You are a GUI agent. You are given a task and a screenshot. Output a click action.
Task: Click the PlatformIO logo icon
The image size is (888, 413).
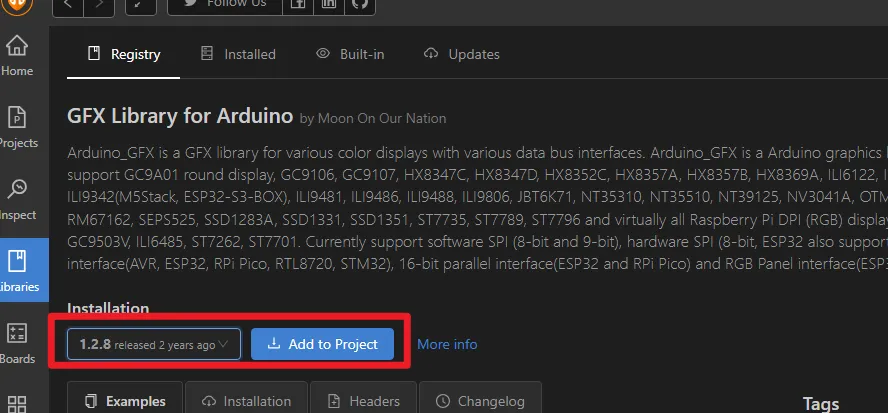(x=17, y=6)
